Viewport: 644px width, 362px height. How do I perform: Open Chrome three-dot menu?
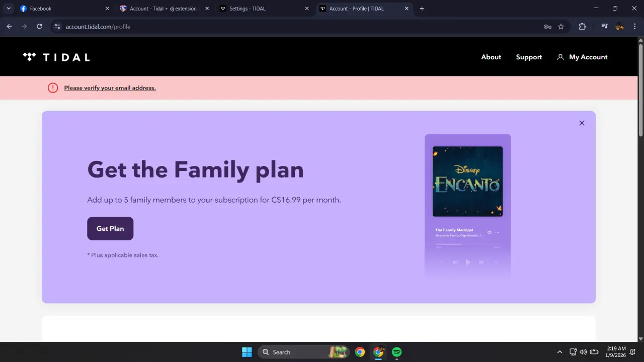pyautogui.click(x=634, y=27)
